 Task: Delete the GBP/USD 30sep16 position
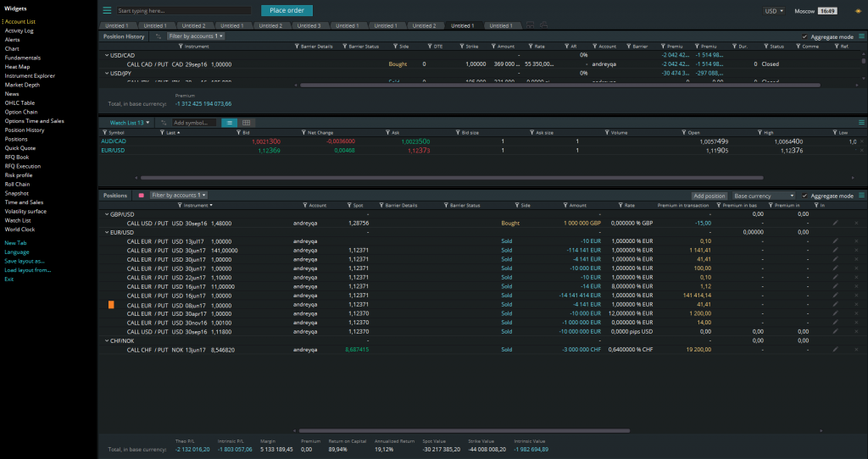pyautogui.click(x=856, y=224)
